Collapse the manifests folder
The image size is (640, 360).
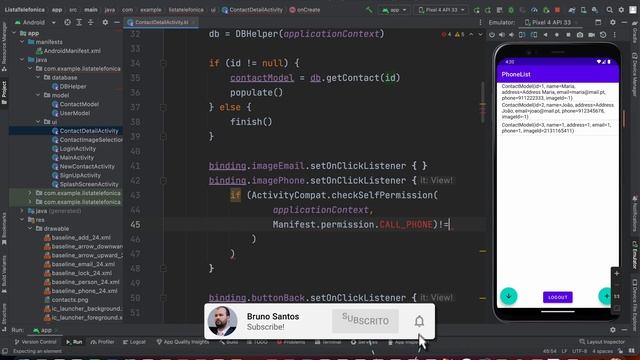22,42
